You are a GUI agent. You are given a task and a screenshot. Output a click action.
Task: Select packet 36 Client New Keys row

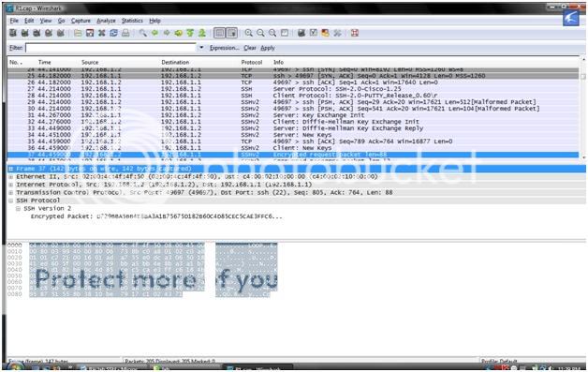293,148
